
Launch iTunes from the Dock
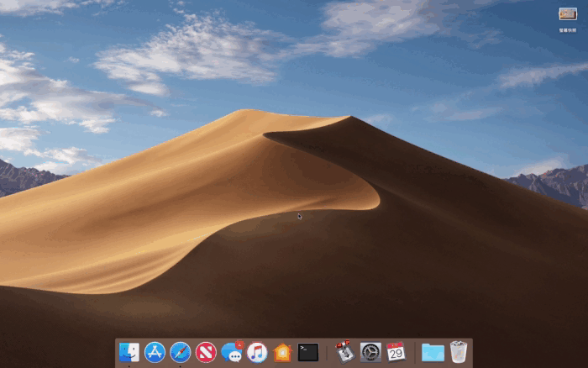pos(257,352)
